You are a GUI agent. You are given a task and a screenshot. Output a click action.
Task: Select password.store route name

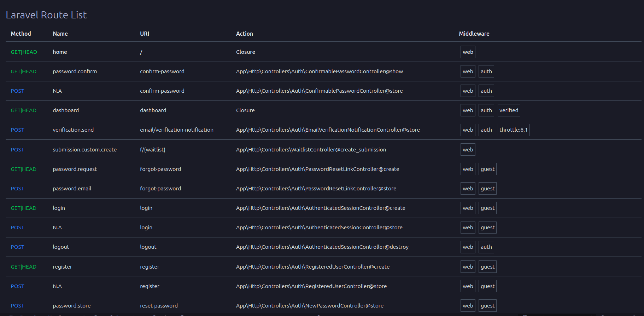(71, 306)
